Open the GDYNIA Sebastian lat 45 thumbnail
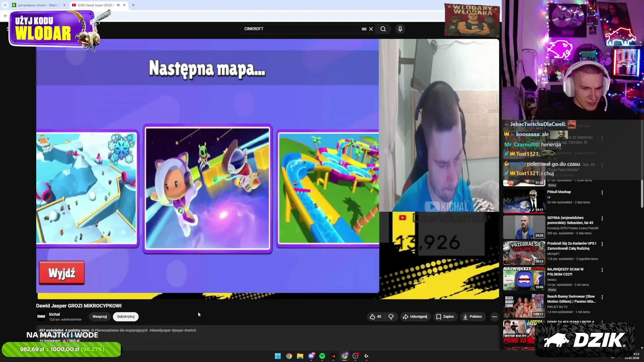This screenshot has height=362, width=644. pyautogui.click(x=524, y=227)
